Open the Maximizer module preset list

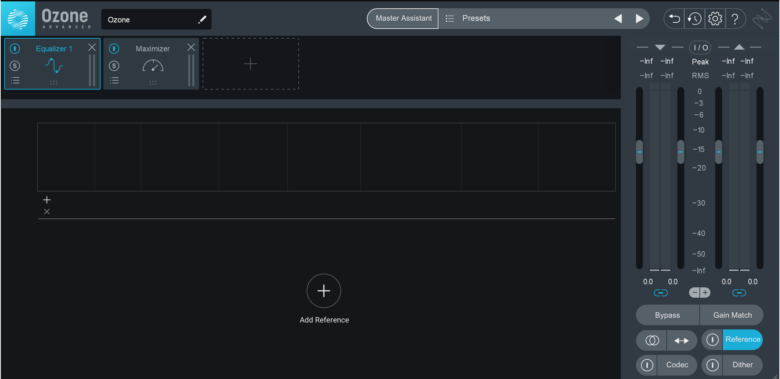pyautogui.click(x=114, y=81)
